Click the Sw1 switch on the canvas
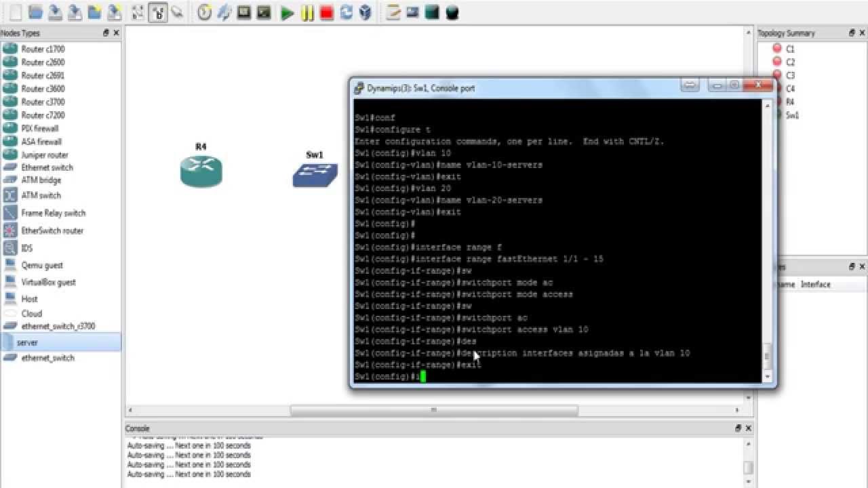Image resolution: width=868 pixels, height=488 pixels. [315, 175]
